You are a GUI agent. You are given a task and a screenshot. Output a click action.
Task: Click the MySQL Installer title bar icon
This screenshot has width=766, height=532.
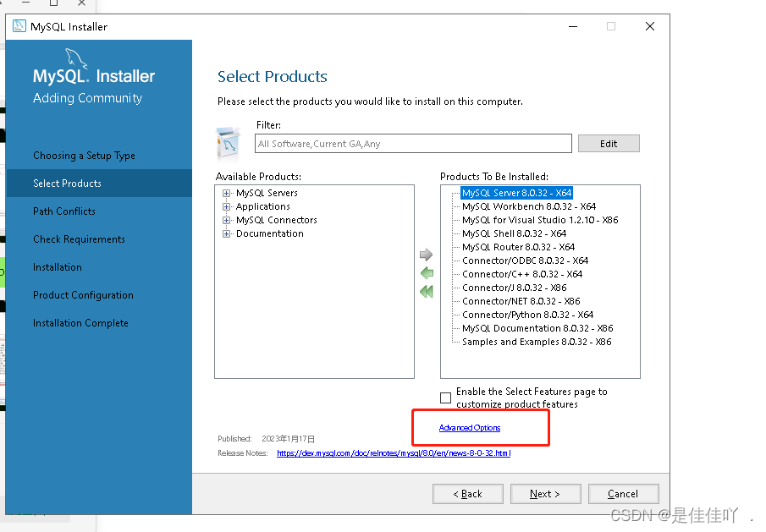pyautogui.click(x=19, y=26)
